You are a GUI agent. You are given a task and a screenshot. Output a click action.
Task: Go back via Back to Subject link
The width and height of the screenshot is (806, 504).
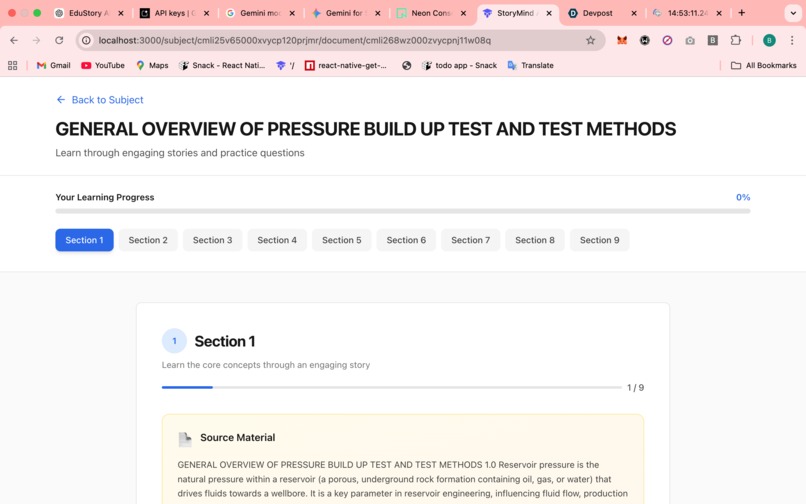[100, 100]
